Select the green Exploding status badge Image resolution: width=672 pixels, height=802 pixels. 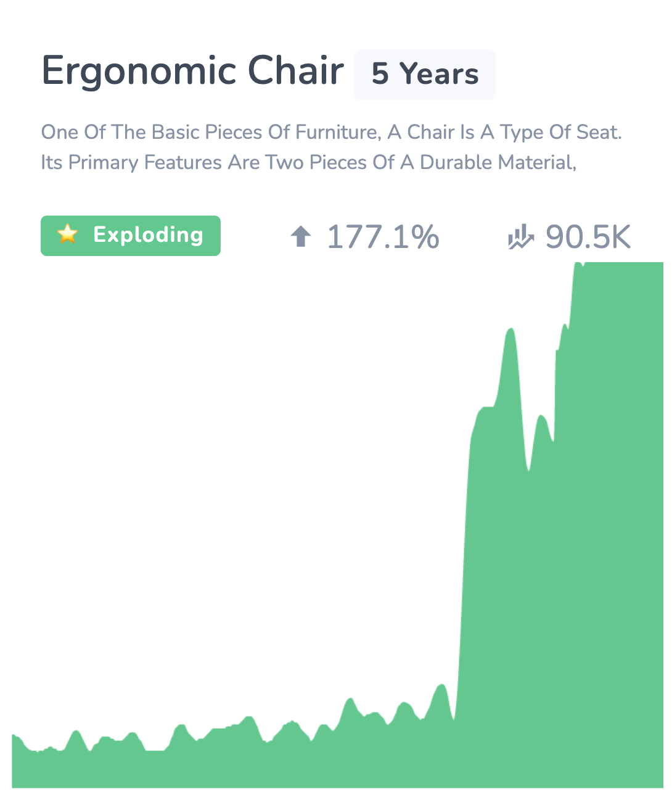tap(131, 236)
